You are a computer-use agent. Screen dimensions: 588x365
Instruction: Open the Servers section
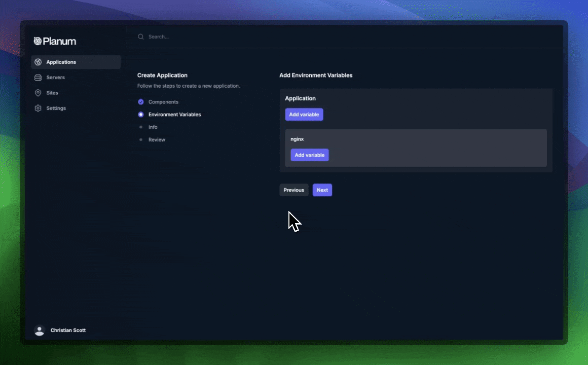pyautogui.click(x=76, y=77)
